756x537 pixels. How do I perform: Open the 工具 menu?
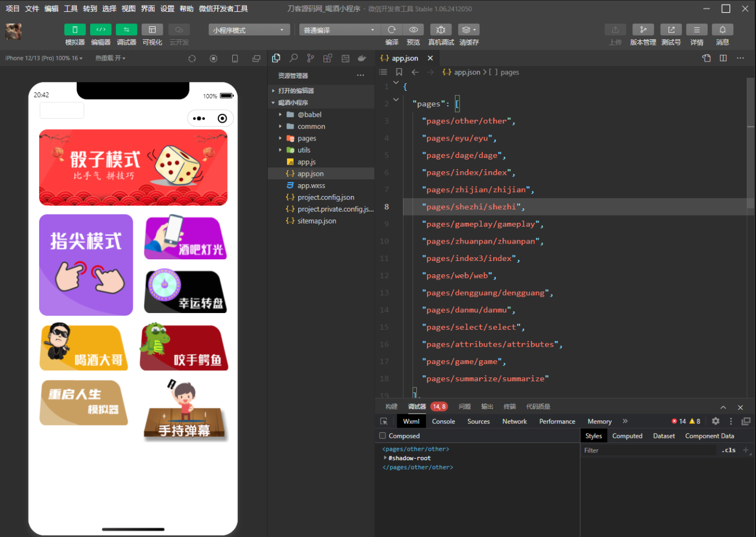click(71, 8)
